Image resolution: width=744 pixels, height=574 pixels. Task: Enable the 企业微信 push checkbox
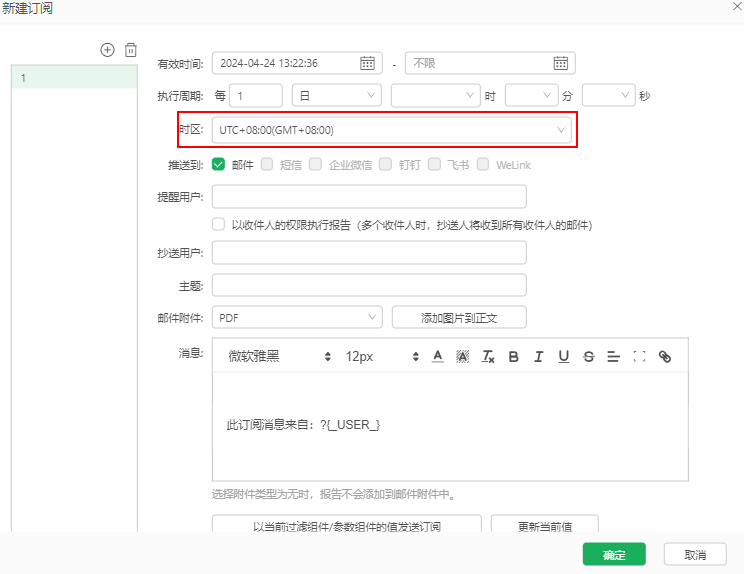(315, 164)
